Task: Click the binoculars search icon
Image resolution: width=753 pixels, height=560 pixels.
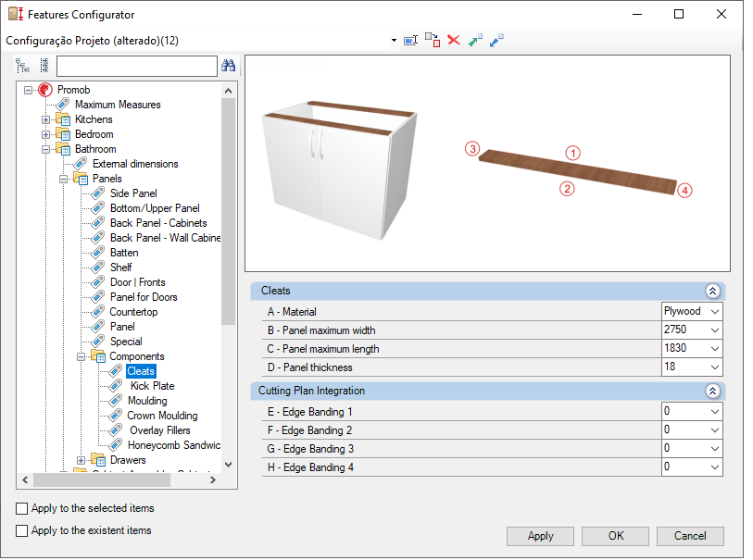Action: point(228,66)
